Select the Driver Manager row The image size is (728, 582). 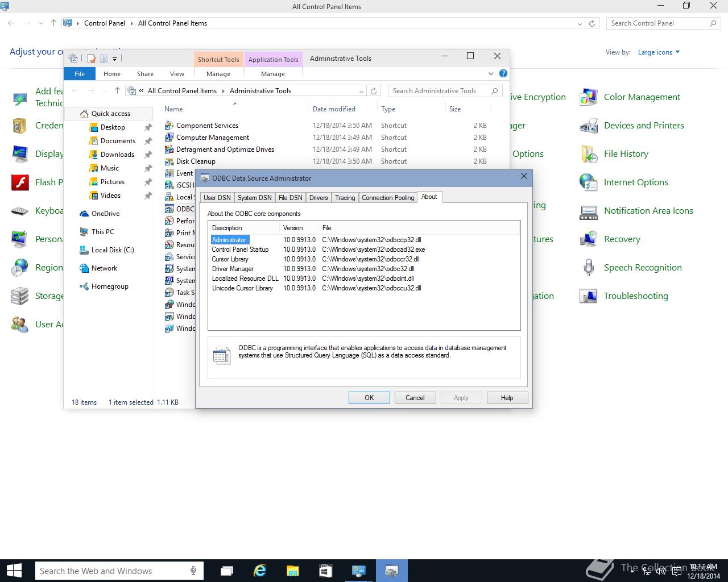click(x=364, y=269)
